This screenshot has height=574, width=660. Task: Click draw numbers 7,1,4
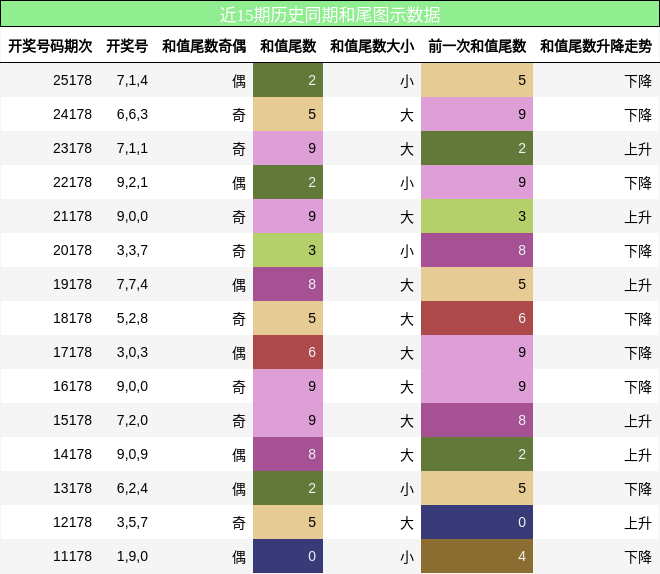(x=132, y=81)
